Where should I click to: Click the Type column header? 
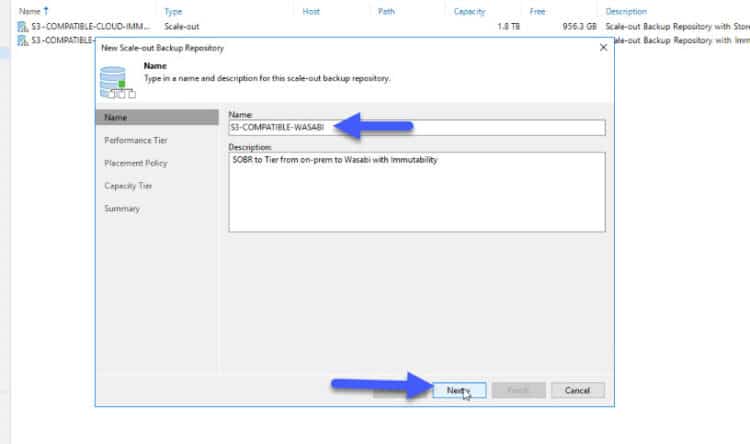tap(173, 11)
